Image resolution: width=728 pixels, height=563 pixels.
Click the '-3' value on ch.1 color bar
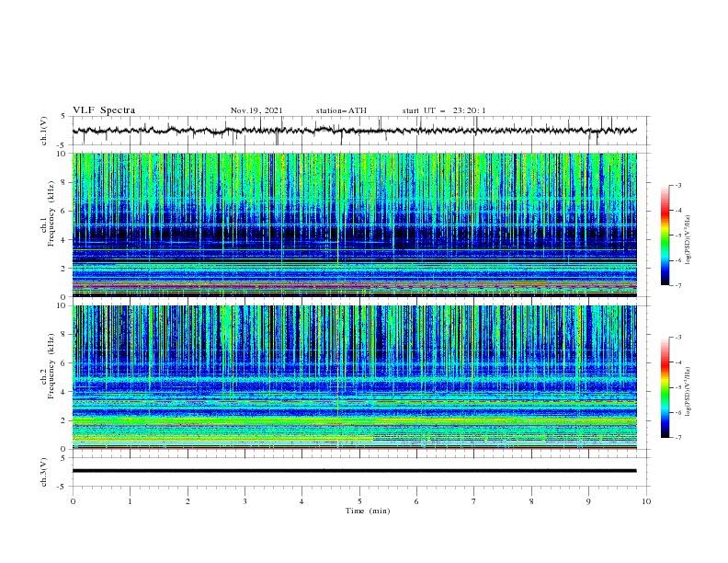click(677, 185)
